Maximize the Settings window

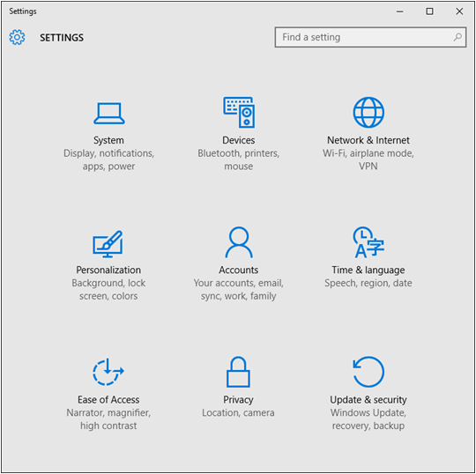(x=429, y=11)
